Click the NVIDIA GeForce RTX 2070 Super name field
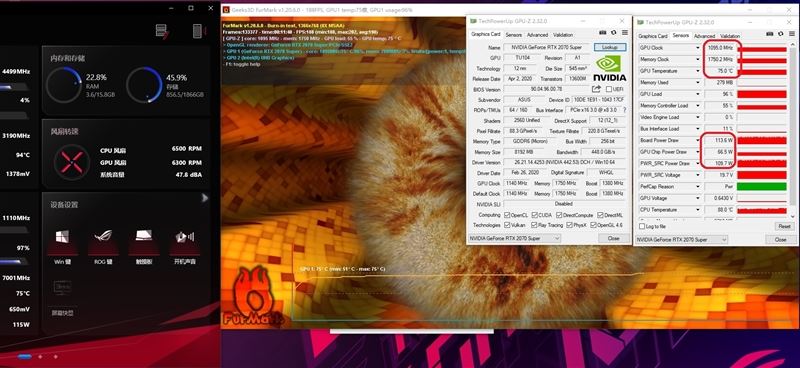The height and width of the screenshot is (368, 800). pos(547,47)
